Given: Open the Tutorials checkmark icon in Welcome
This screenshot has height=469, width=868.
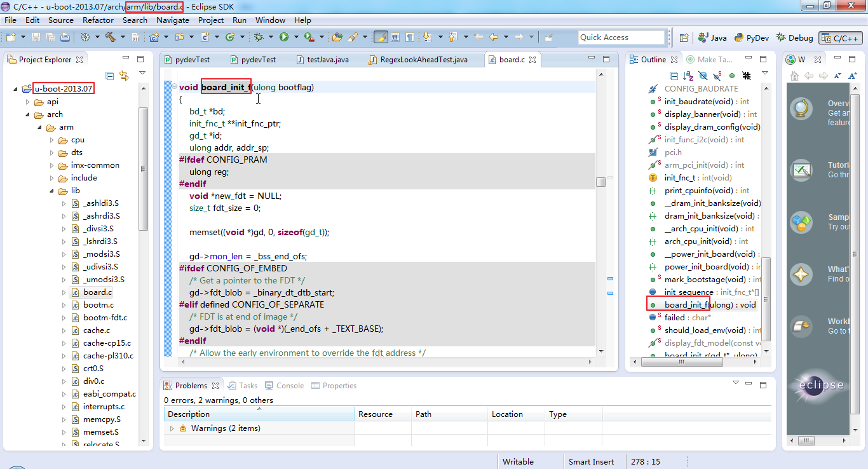Looking at the screenshot, I should [801, 170].
